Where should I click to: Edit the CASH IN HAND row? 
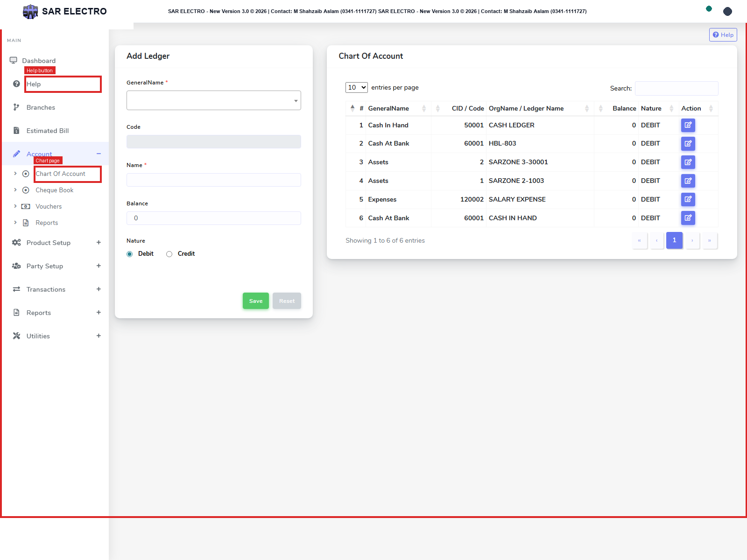click(688, 217)
